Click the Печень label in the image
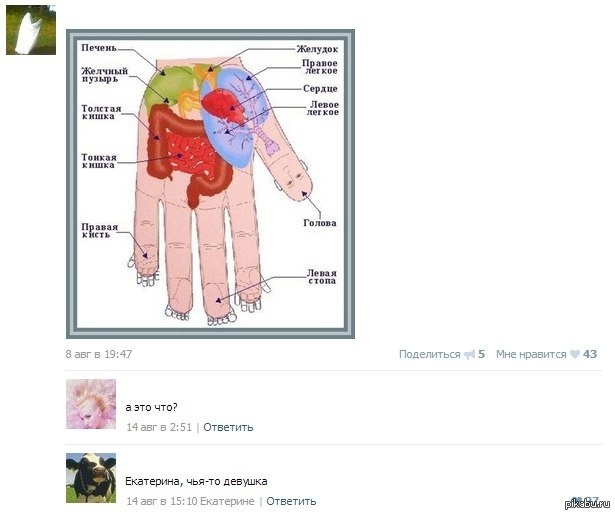Viewport: 615px width, 515px height. 99,48
